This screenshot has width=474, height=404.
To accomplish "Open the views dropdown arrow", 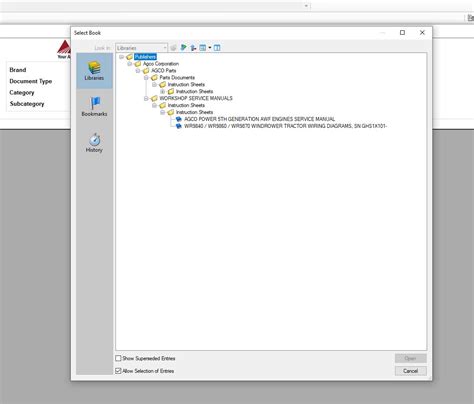I will 210,48.
